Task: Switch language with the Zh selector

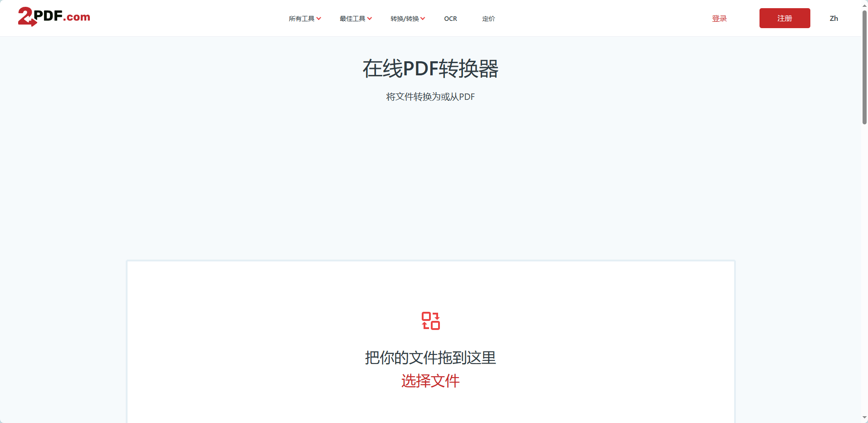Action: tap(834, 18)
